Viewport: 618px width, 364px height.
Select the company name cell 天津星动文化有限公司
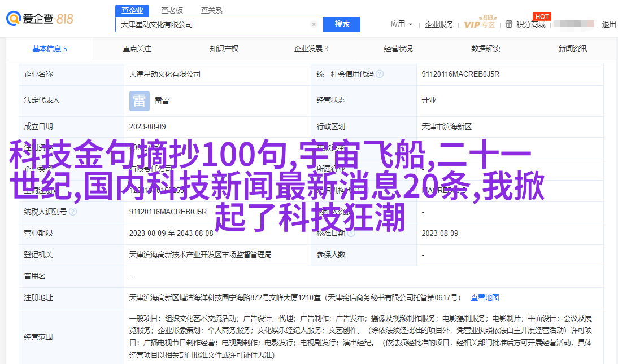click(165, 74)
